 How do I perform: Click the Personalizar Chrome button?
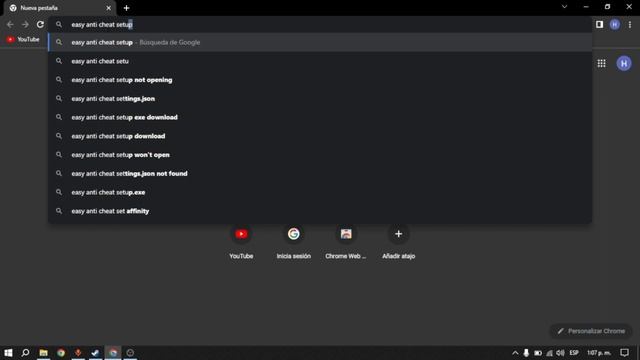pos(591,331)
